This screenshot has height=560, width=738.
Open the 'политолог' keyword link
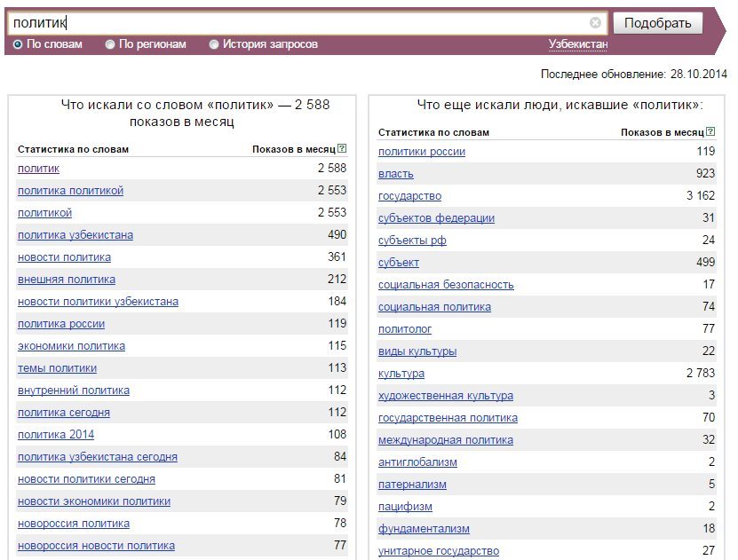coord(405,328)
